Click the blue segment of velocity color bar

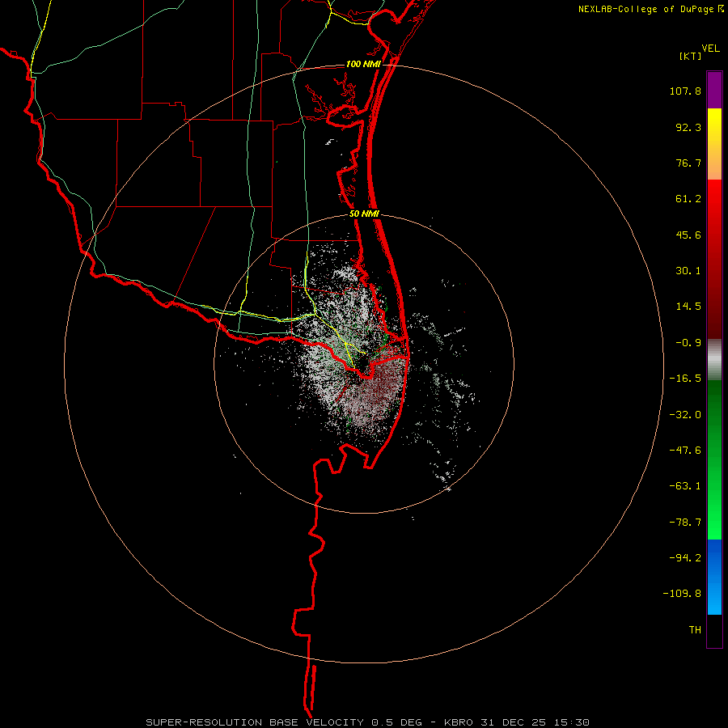point(714,577)
